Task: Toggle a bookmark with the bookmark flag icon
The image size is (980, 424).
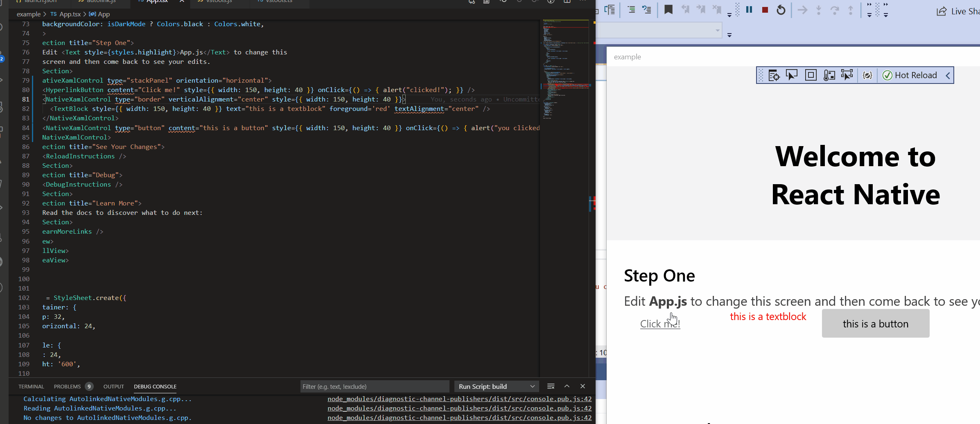Action: 668,9
